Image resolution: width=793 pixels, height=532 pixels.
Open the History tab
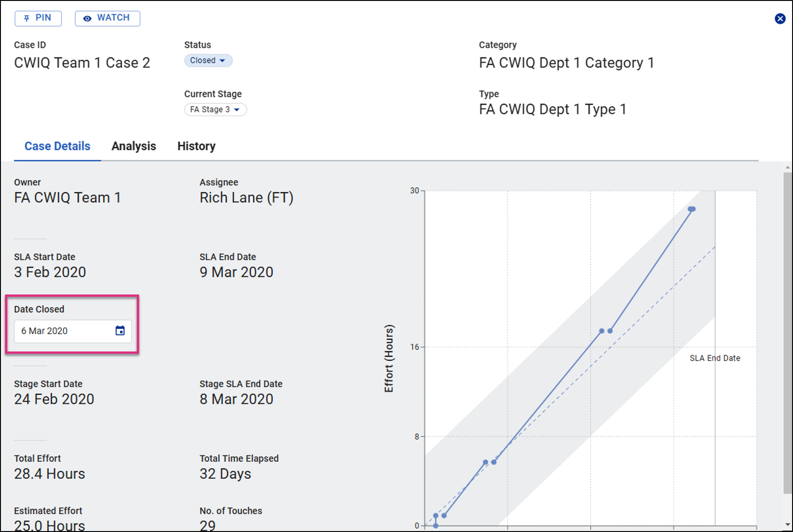tap(196, 146)
